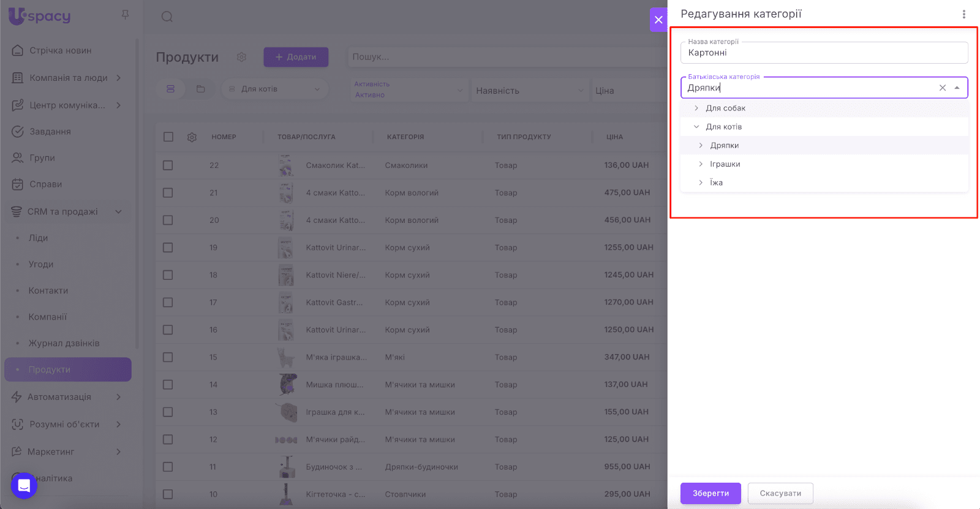The image size is (980, 509).
Task: Open the chat support bubble
Action: 24,486
